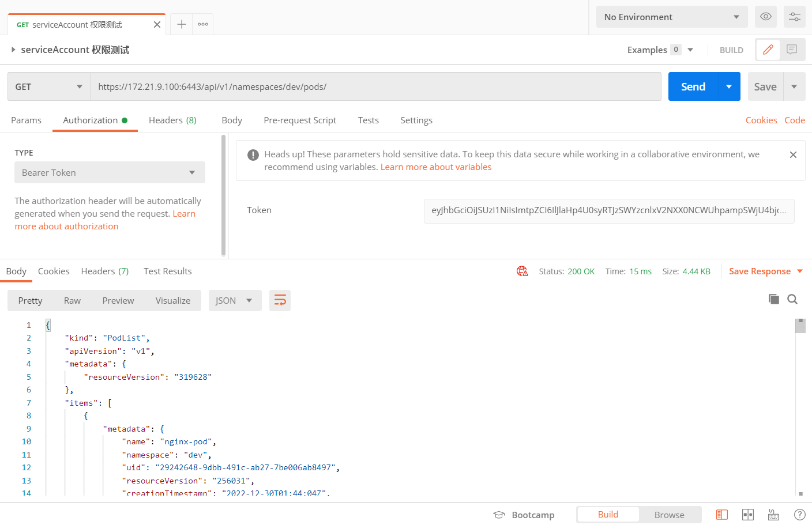Click the Learn more about variables link
The width and height of the screenshot is (812, 525).
click(x=435, y=167)
